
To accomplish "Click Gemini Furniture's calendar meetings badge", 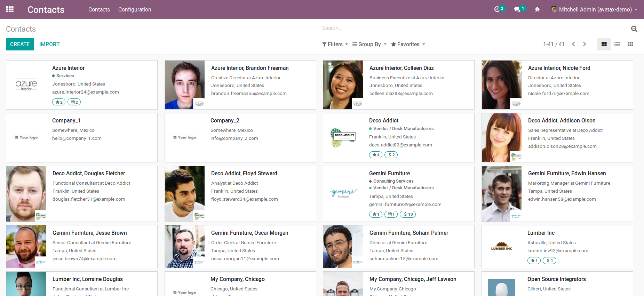I will tap(391, 214).
